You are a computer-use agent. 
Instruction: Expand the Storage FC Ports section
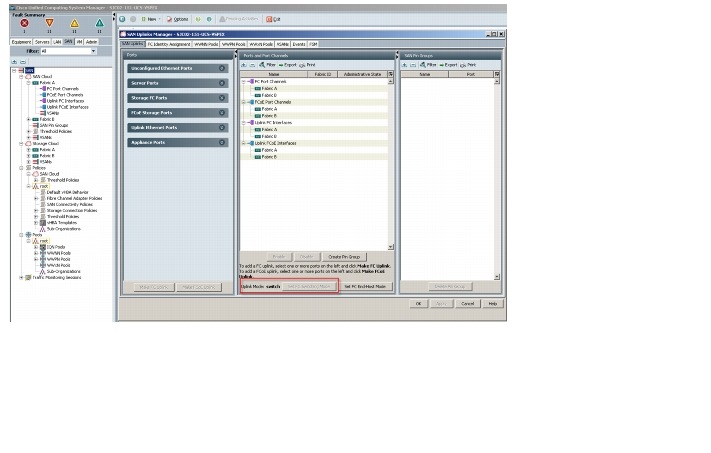tap(222, 98)
